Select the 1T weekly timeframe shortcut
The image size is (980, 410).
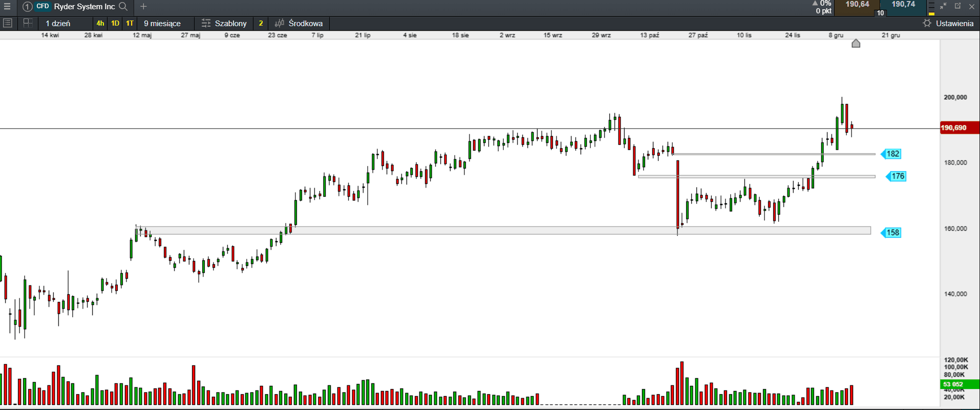click(130, 23)
